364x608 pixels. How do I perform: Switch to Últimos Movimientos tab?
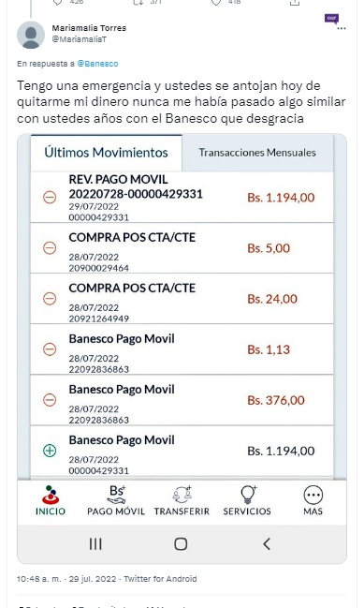(x=106, y=153)
